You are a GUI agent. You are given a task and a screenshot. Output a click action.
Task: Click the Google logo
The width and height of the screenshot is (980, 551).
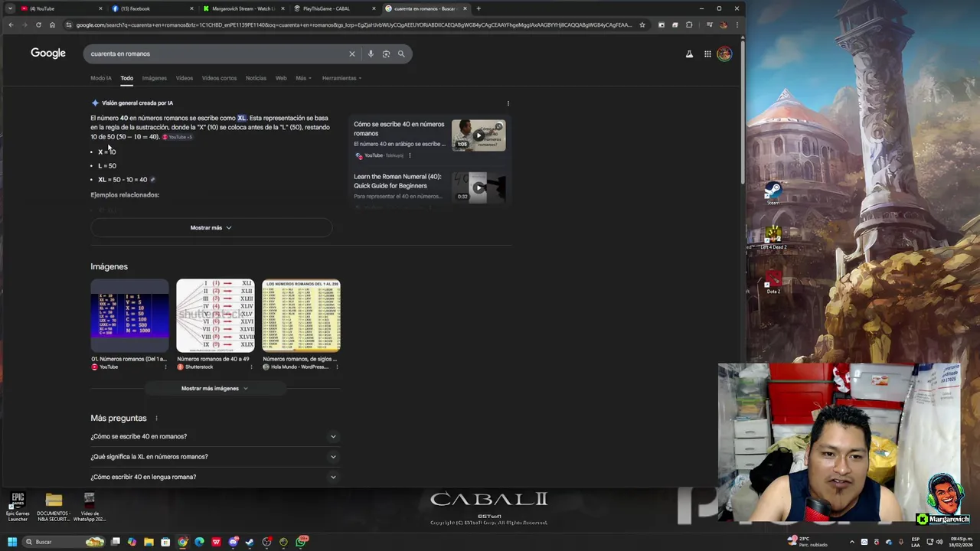[48, 53]
